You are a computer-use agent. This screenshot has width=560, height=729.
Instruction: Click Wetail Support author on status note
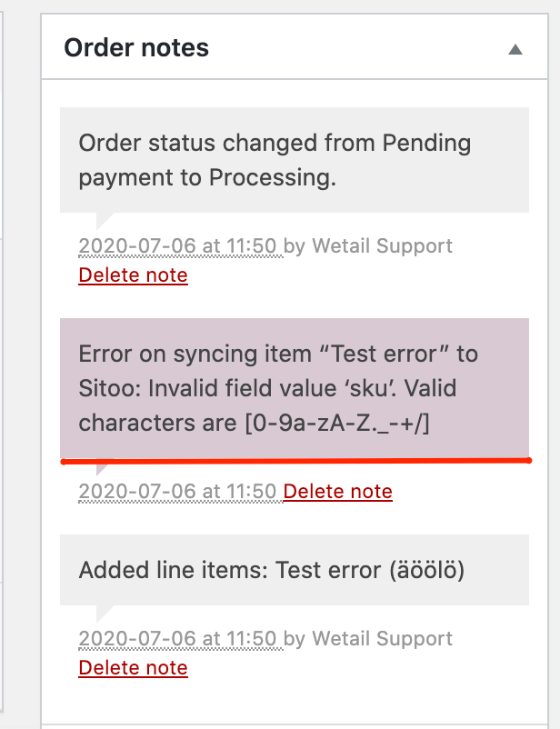click(x=382, y=245)
